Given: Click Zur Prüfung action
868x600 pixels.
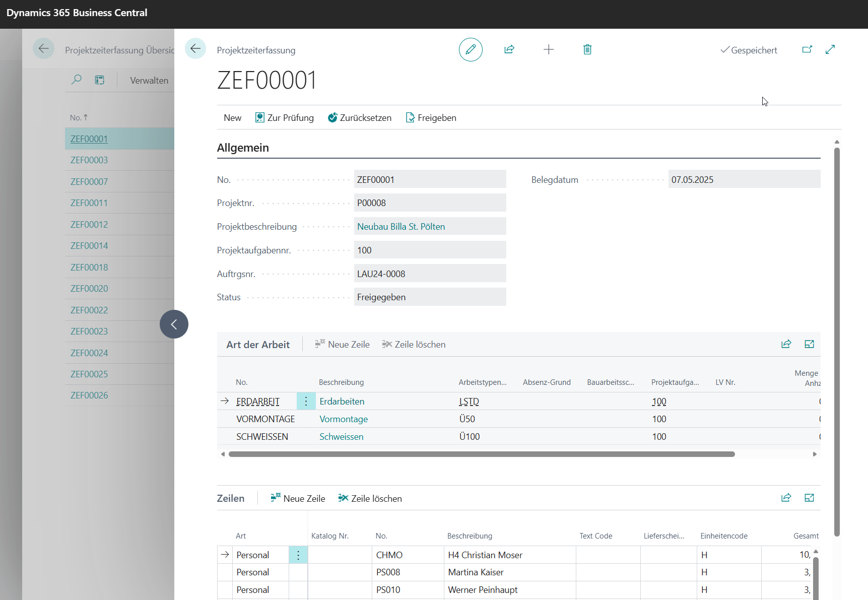Looking at the screenshot, I should 285,117.
